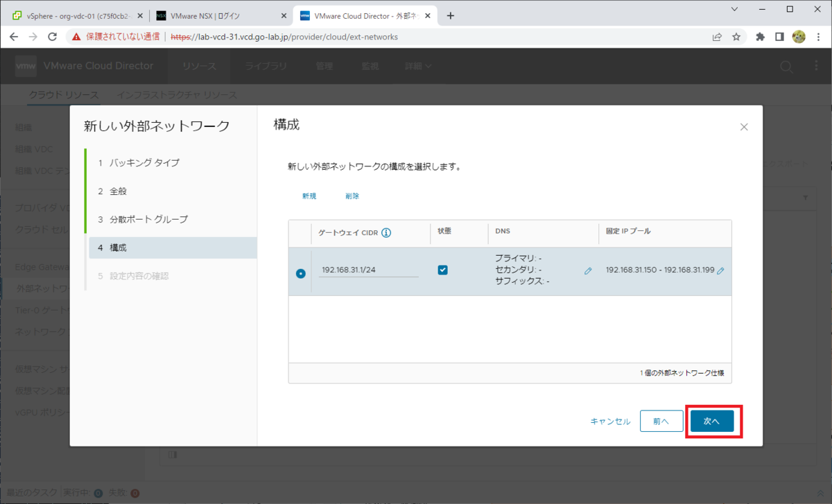Open the tab search chevron in title bar
Screen dimensions: 832x504
pos(734,9)
